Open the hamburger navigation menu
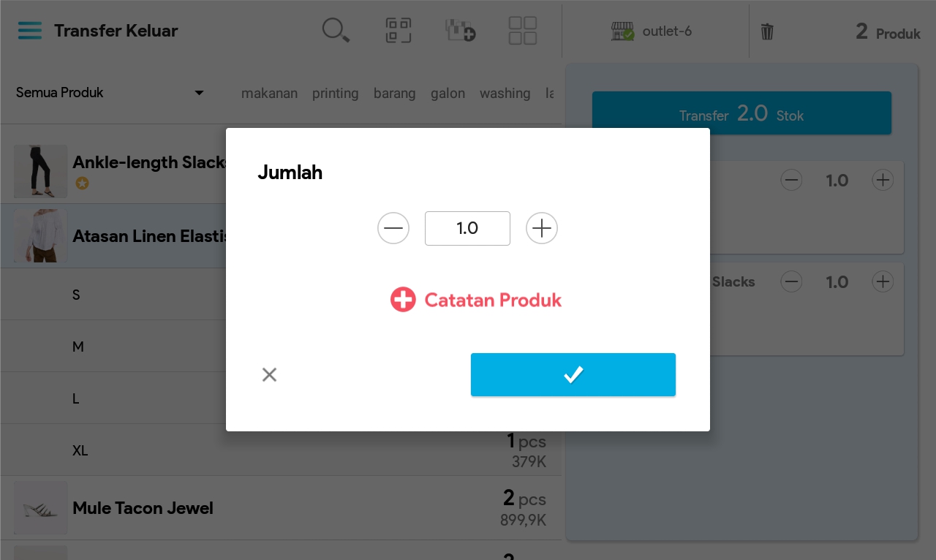The width and height of the screenshot is (936, 560). click(30, 31)
